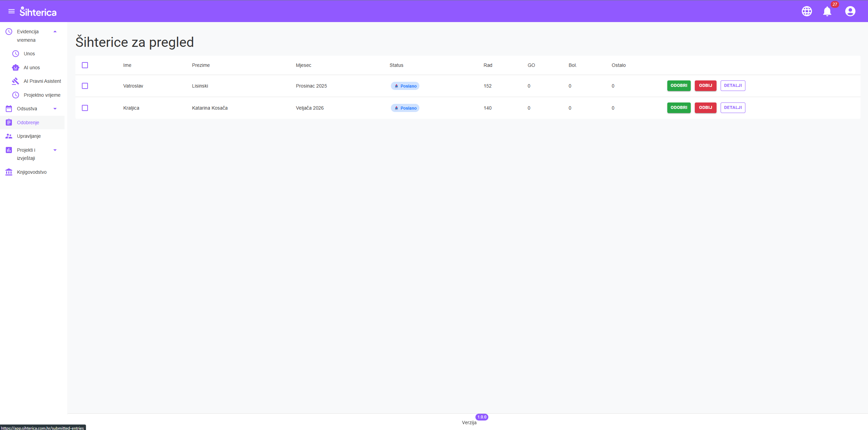
Task: Click the language globe icon
Action: pyautogui.click(x=807, y=11)
